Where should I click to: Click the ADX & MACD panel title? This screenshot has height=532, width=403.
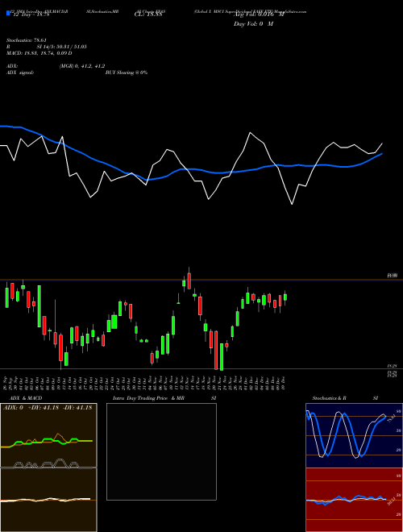26,398
